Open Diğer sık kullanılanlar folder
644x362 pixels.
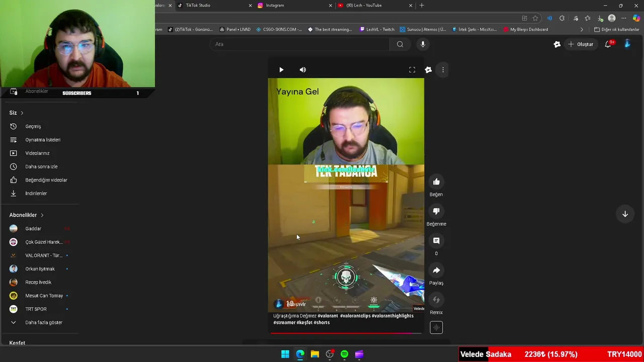point(616,30)
